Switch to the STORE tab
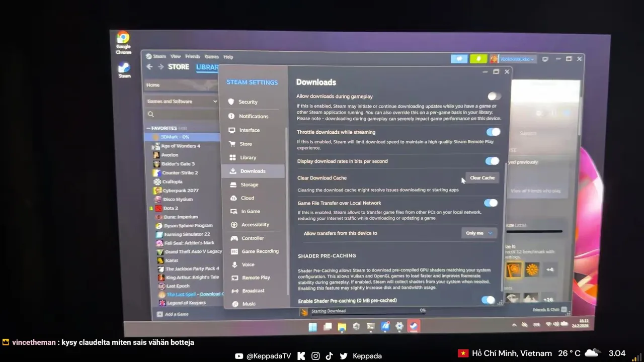644x362 pixels. (179, 67)
